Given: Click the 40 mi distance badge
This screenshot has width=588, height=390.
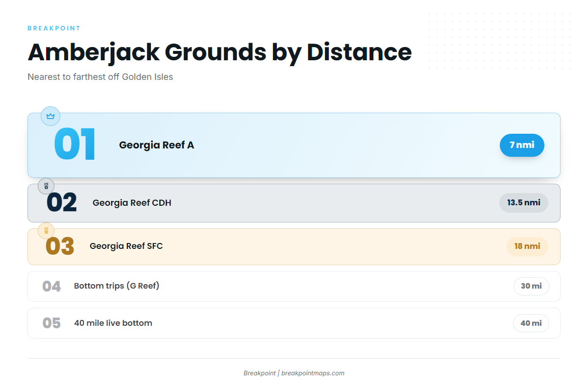Looking at the screenshot, I should (x=531, y=323).
